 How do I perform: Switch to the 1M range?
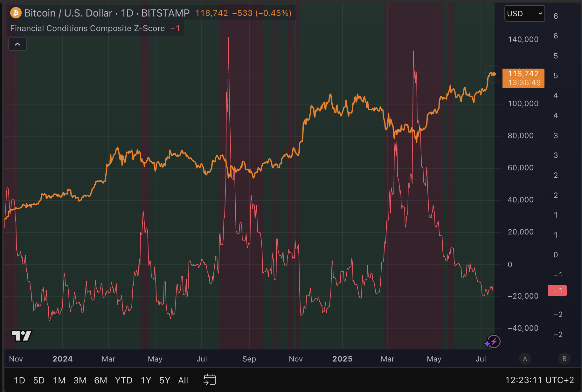[x=59, y=380]
